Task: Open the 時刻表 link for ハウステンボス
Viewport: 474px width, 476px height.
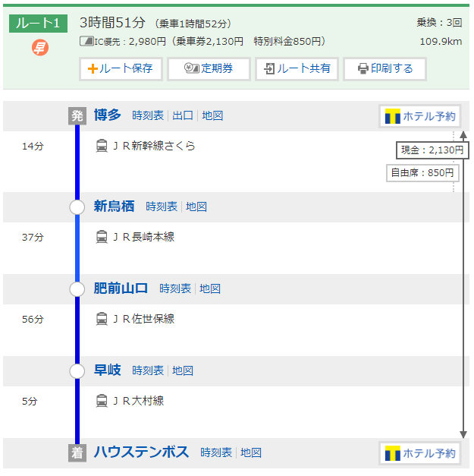Action: point(216,452)
